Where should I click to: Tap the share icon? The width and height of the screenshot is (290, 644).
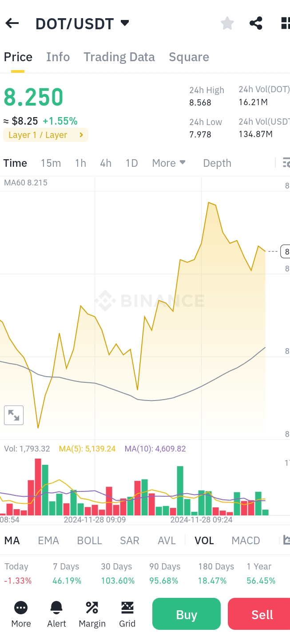[x=256, y=24]
